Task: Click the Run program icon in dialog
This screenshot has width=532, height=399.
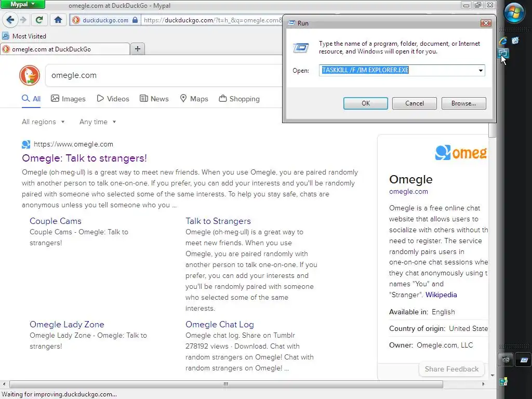Action: coord(301,48)
